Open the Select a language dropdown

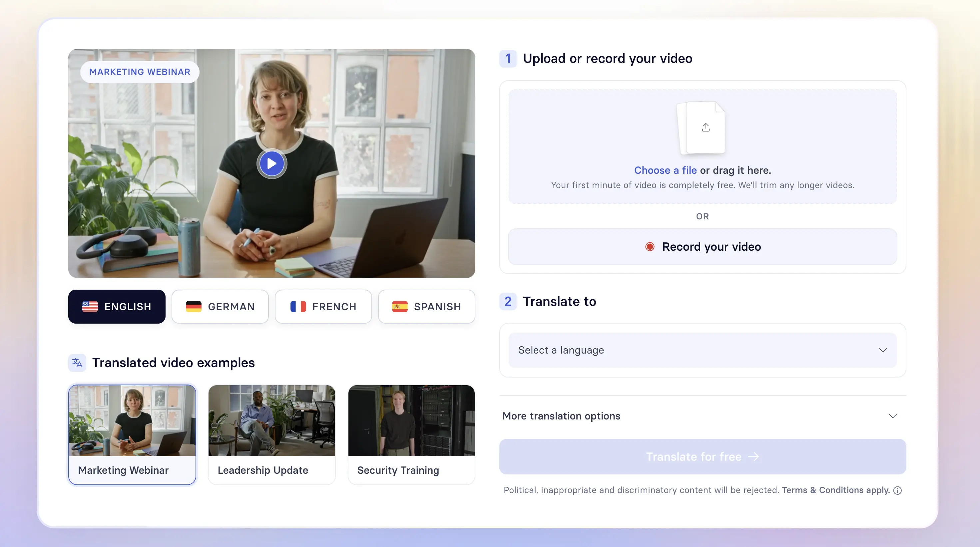(x=702, y=350)
